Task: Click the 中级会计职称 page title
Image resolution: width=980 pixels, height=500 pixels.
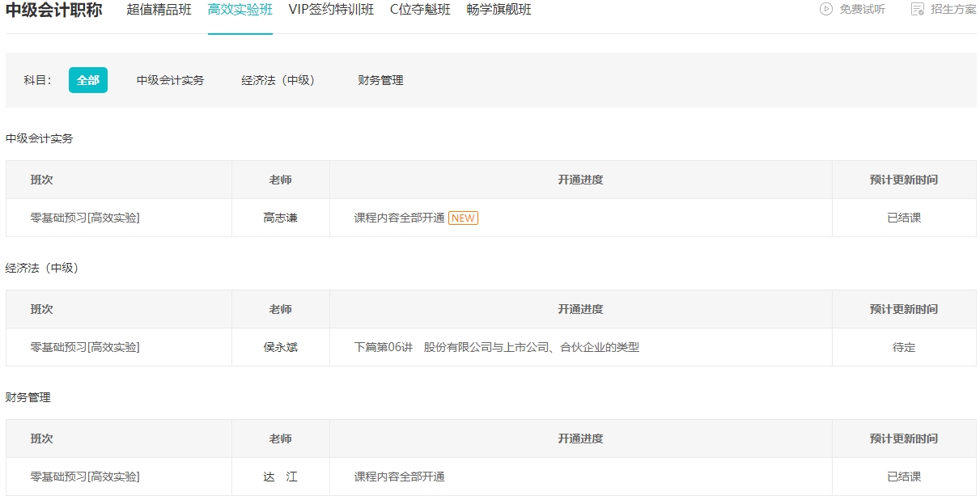Action: coord(54,11)
